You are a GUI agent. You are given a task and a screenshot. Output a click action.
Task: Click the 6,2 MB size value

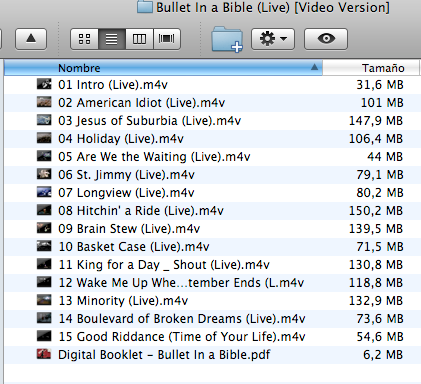[x=383, y=355]
